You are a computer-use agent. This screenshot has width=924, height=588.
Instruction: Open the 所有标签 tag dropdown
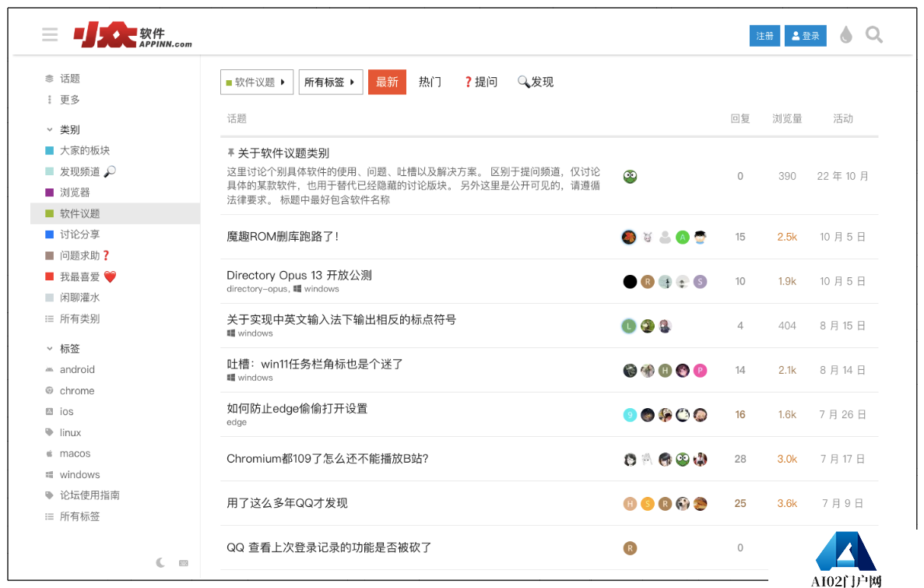pos(331,82)
